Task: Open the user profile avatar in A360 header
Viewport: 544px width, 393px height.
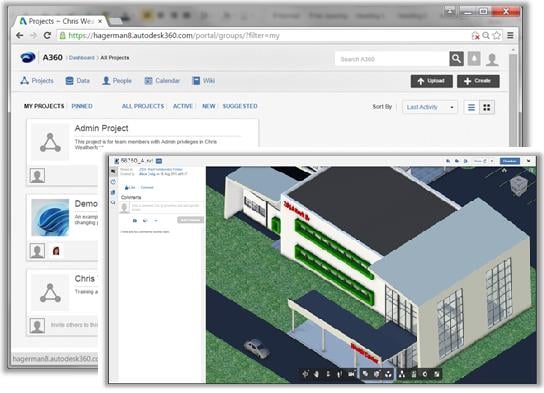Action: click(492, 59)
